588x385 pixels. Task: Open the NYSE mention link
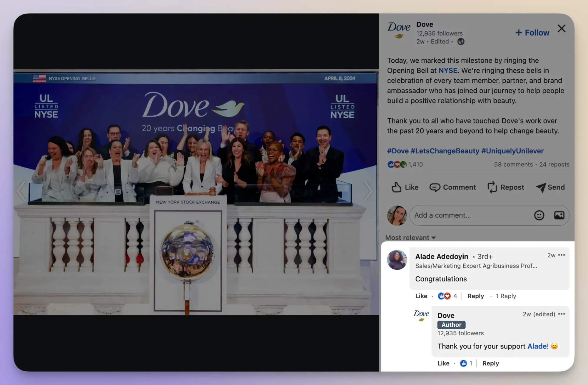coord(447,71)
